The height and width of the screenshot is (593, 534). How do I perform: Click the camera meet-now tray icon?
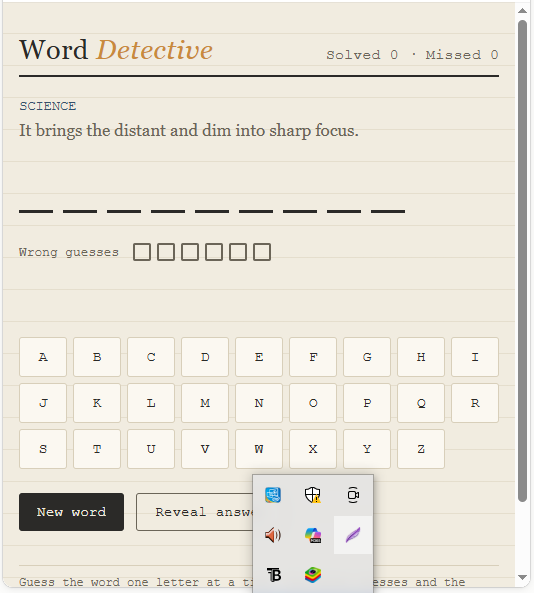[353, 495]
